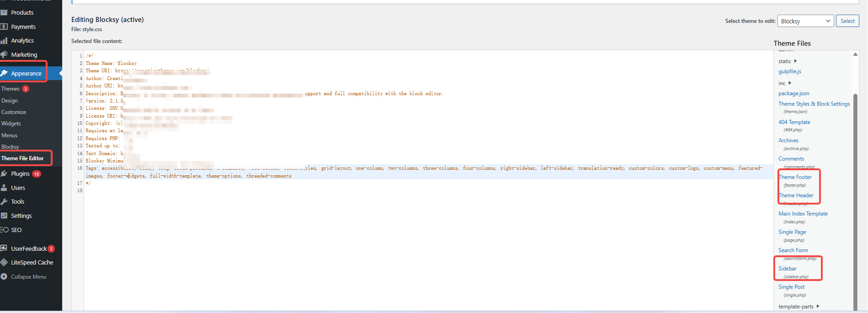The width and height of the screenshot is (868, 313).
Task: Click the Themes update count badge
Action: [x=26, y=89]
